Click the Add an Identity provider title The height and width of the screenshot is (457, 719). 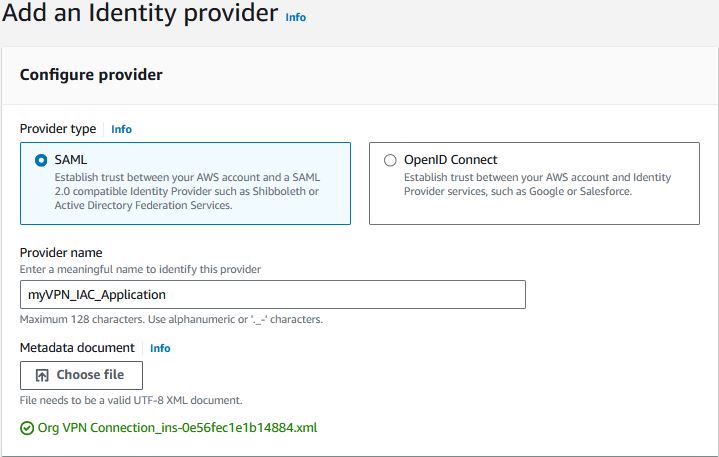coord(140,13)
